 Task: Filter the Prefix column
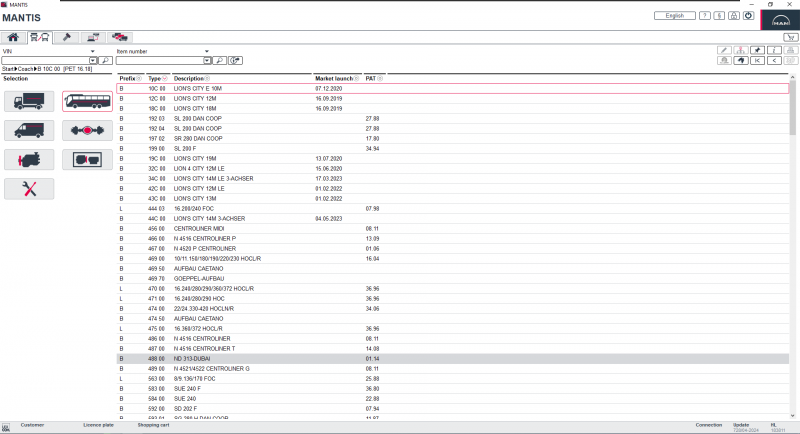(x=139, y=79)
